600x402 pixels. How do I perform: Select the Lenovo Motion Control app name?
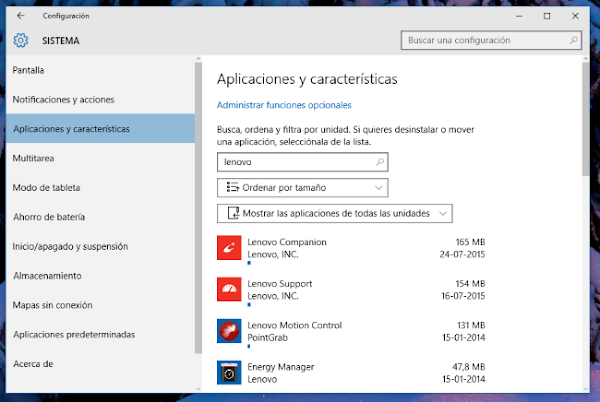295,326
